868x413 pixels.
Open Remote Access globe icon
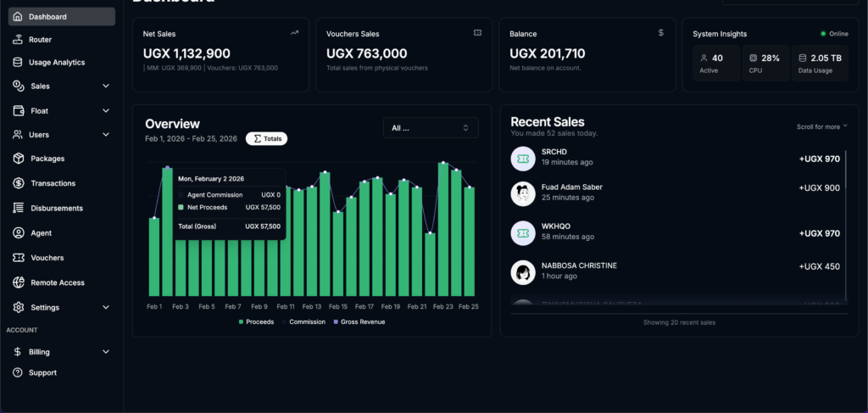19,282
